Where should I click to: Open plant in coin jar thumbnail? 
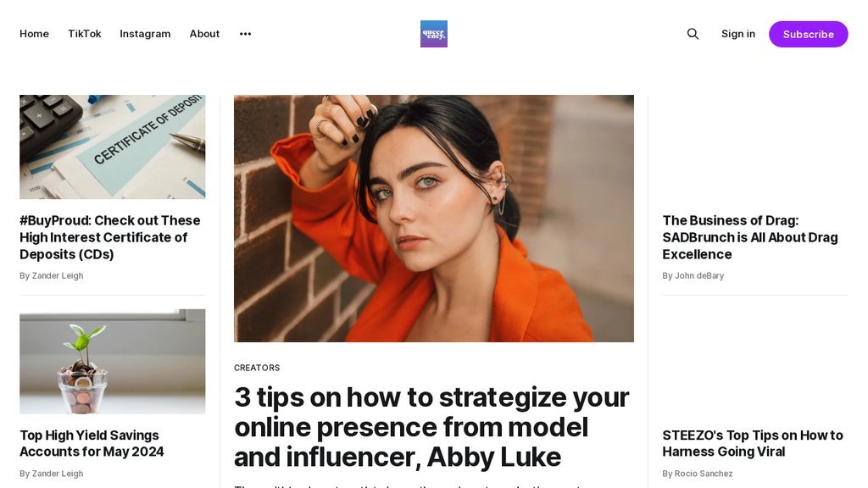[x=113, y=361]
